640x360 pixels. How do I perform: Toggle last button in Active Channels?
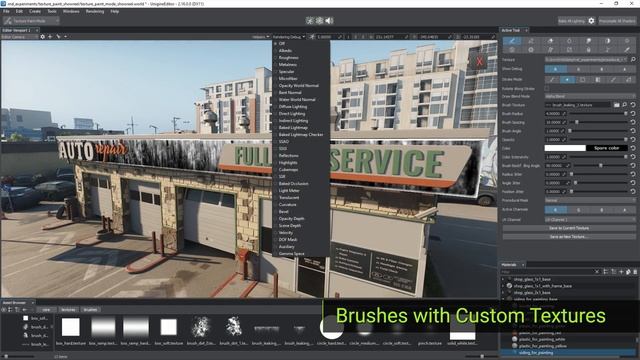click(x=624, y=210)
